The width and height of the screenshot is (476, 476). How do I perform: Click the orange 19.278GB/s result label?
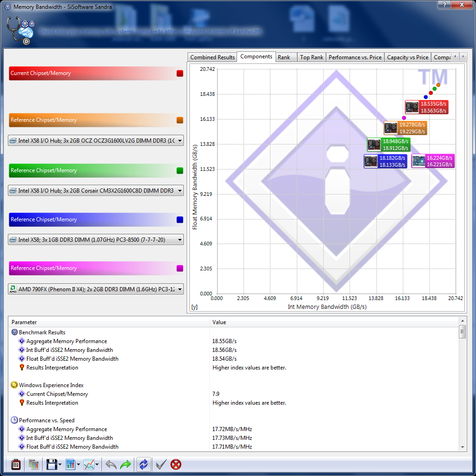(x=405, y=128)
